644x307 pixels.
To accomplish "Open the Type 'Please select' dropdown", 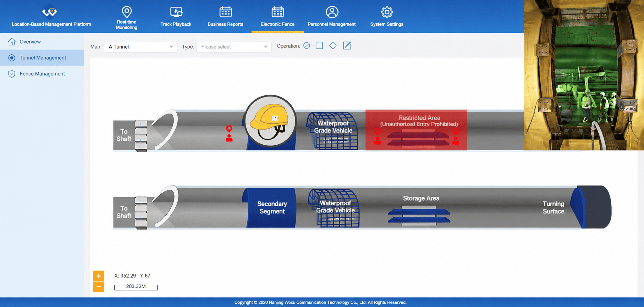I will point(234,47).
